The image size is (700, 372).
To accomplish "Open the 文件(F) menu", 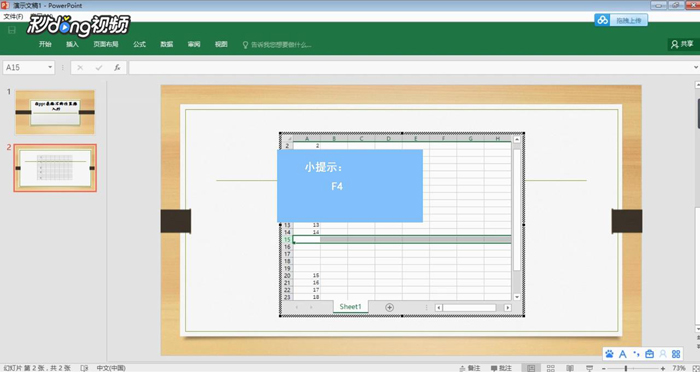I will click(x=13, y=17).
